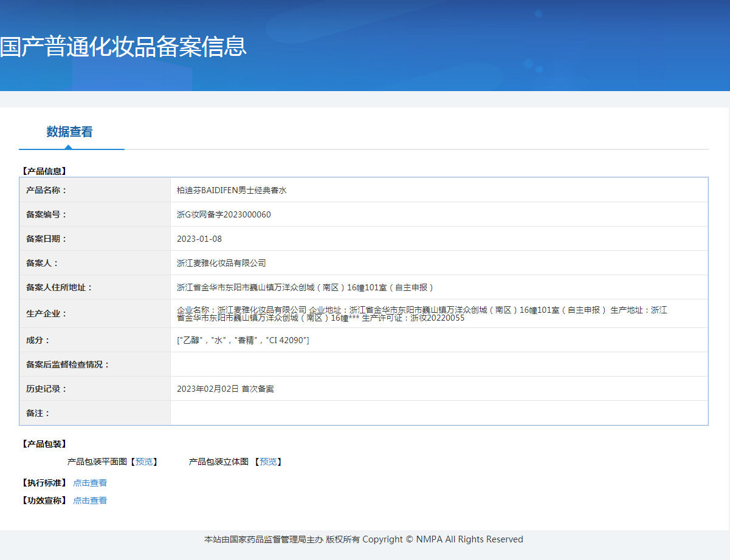Click the 生产企业： row label
Viewport: 730px width, 560px height.
[x=46, y=313]
